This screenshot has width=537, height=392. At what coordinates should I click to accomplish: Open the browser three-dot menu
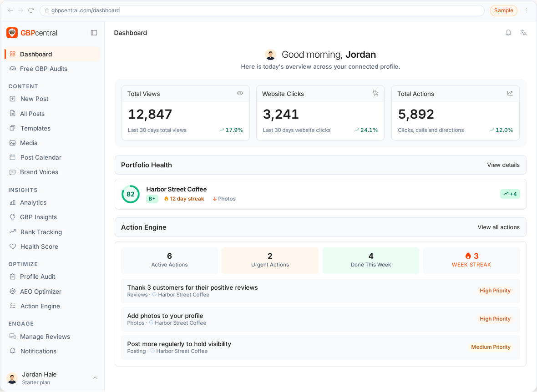pos(527,10)
